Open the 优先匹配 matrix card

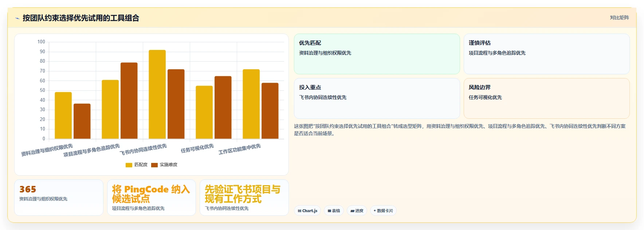point(377,54)
